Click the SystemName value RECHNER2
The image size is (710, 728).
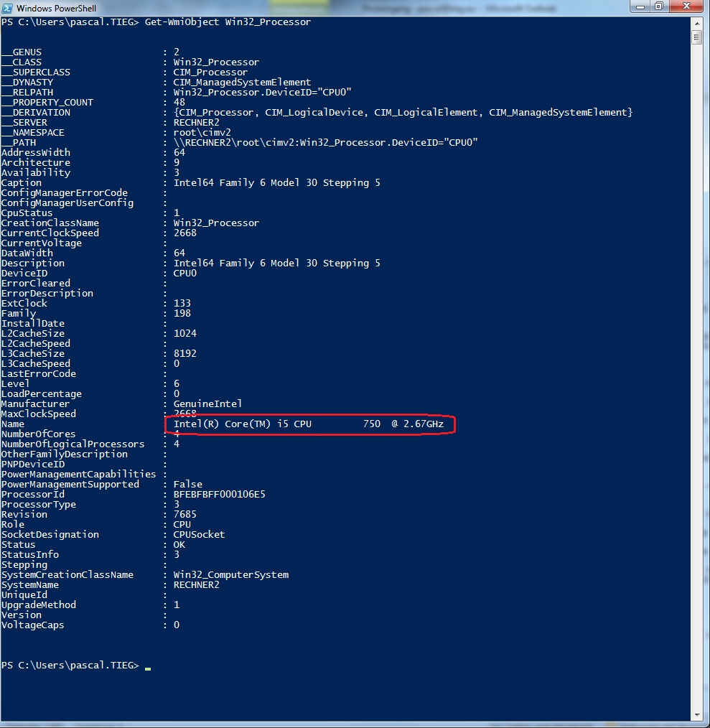click(197, 585)
